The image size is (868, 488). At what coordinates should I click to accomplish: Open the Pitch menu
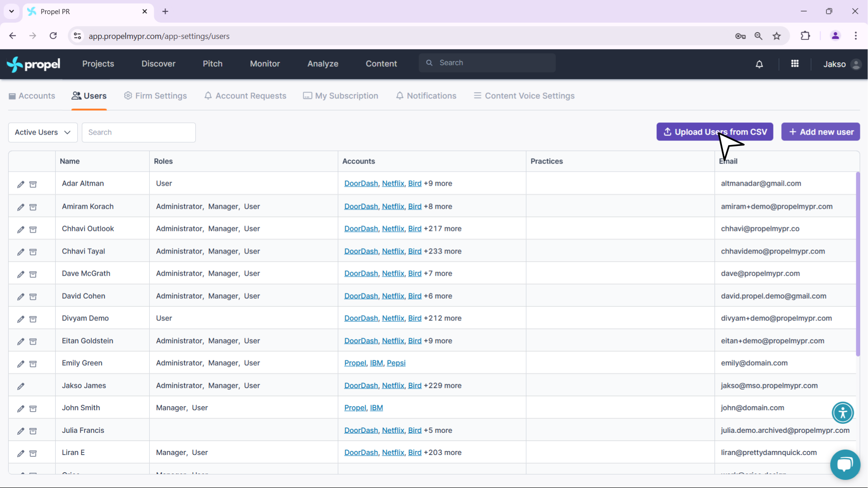[212, 64]
